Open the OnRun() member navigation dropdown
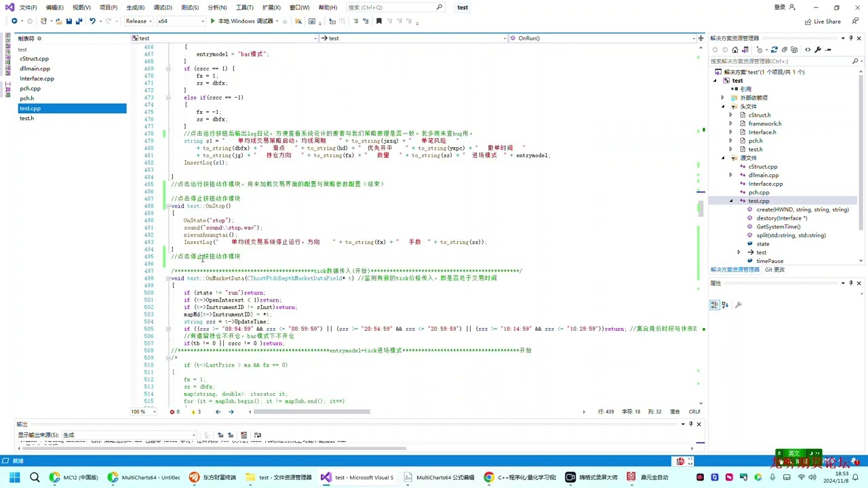The height and width of the screenshot is (488, 868). (604, 38)
